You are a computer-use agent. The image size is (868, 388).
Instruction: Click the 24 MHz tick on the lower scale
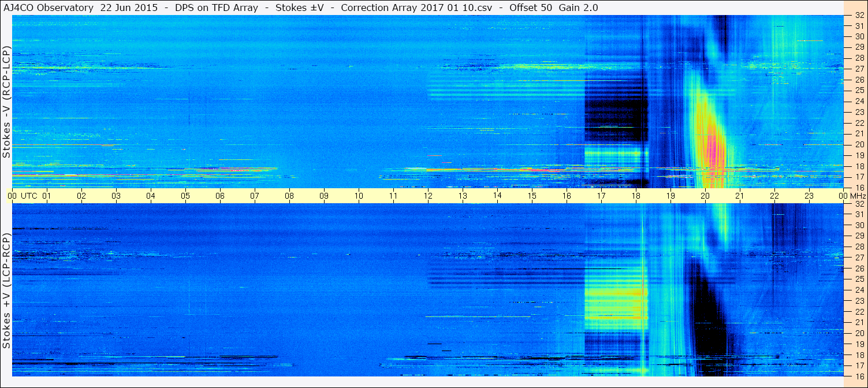(859, 290)
